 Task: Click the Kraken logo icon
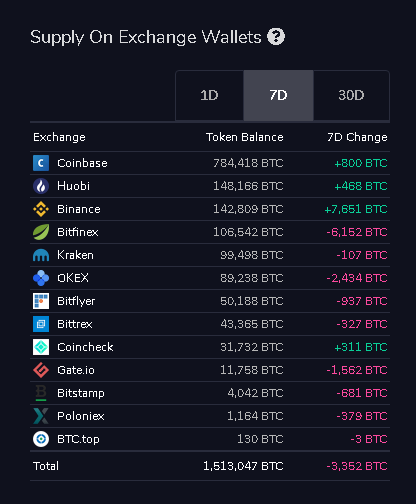(41, 255)
